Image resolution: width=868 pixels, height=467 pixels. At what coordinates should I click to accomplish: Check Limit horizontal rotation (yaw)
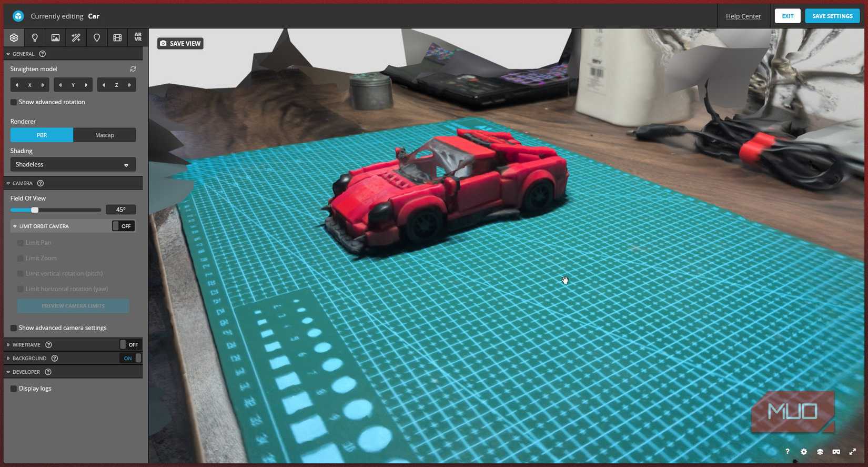[20, 289]
